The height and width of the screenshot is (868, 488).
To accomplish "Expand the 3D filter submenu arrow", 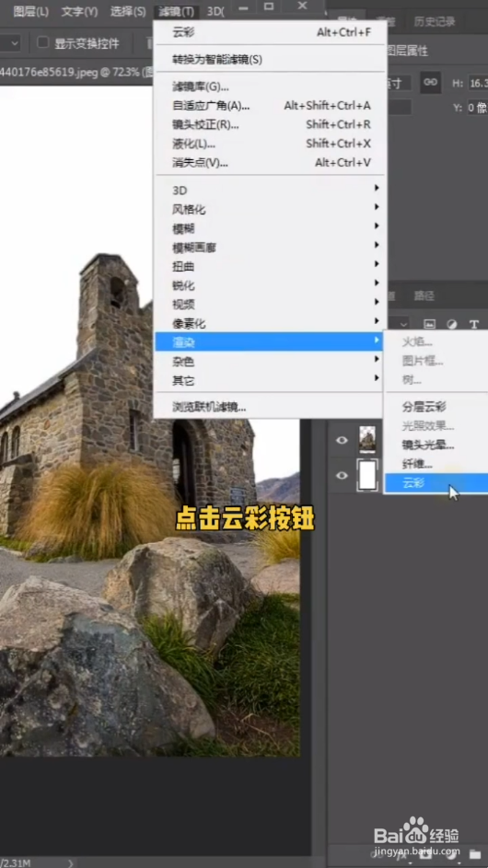I will [377, 188].
